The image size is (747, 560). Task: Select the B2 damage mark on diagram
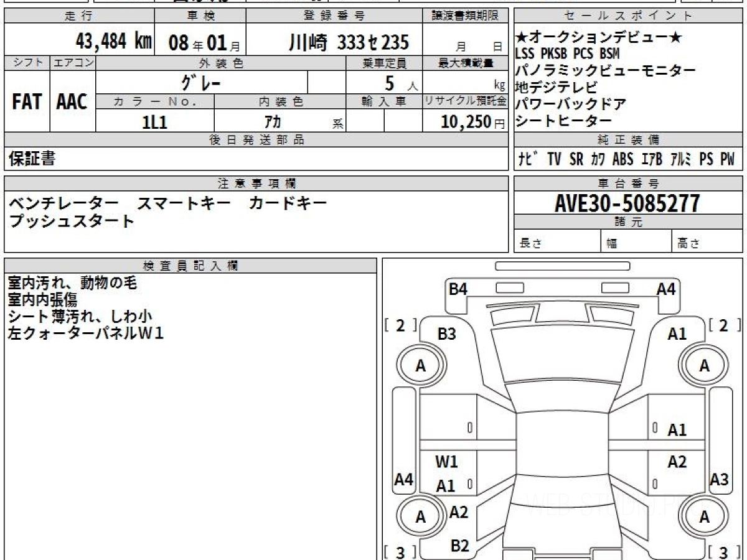[459, 546]
